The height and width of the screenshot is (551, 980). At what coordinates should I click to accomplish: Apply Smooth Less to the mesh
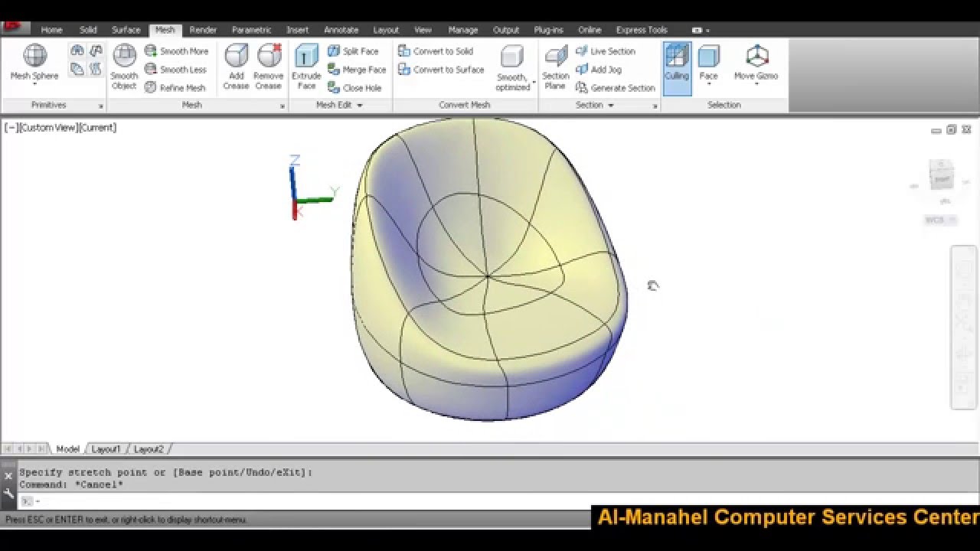176,70
